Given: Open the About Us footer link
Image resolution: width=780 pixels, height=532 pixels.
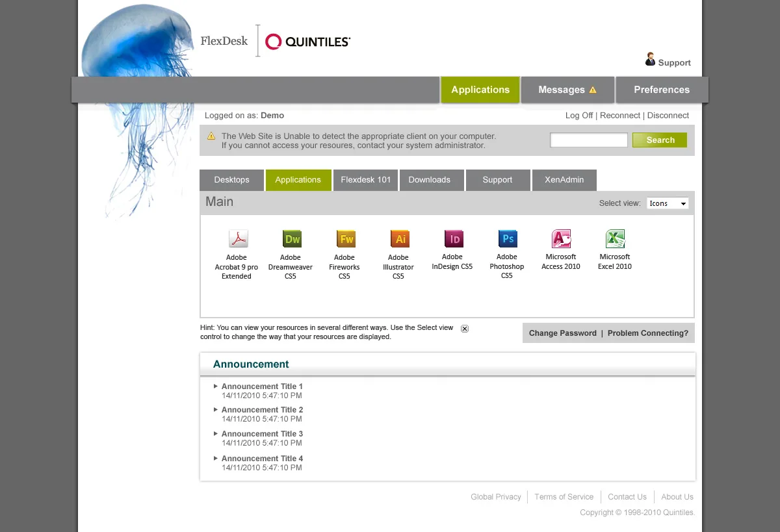Looking at the screenshot, I should [677, 497].
